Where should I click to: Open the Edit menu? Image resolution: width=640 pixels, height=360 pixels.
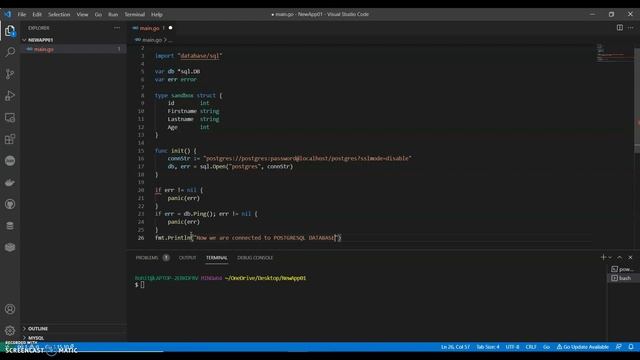pyautogui.click(x=37, y=14)
